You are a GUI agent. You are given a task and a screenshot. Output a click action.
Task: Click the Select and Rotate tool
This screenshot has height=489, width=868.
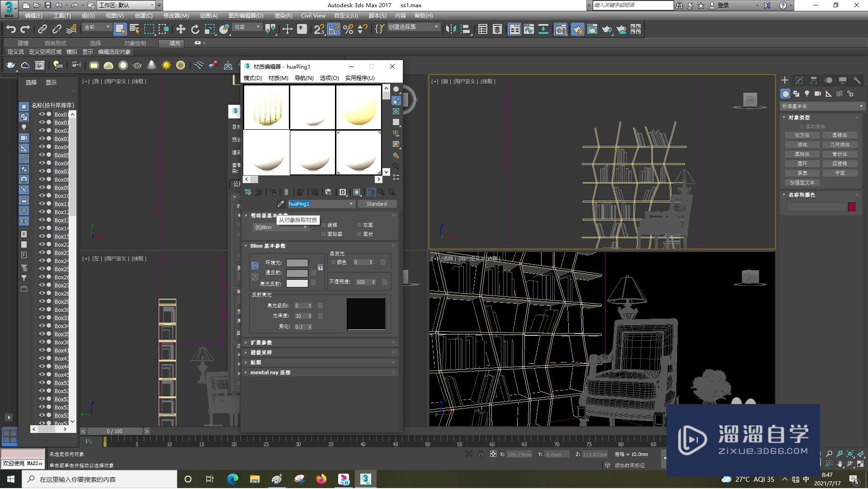(195, 29)
